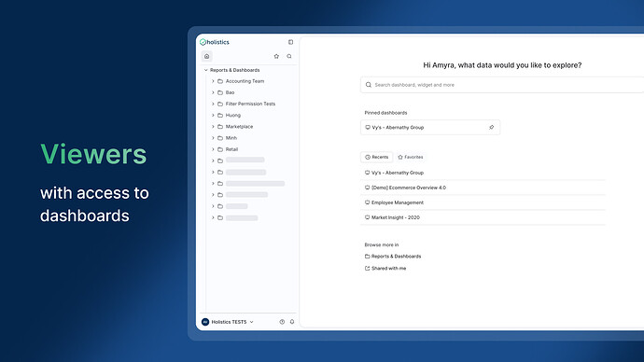Switch to the Favorites tab
Screen dimensions: 644x362
click(x=411, y=157)
